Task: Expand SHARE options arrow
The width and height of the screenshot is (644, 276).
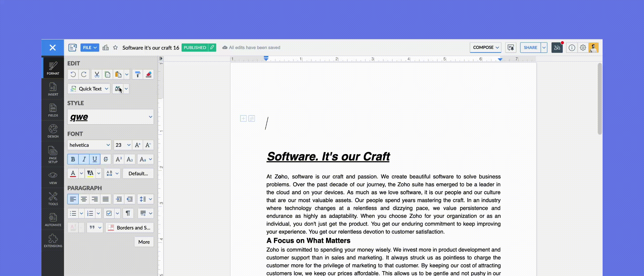Action: coord(544,48)
